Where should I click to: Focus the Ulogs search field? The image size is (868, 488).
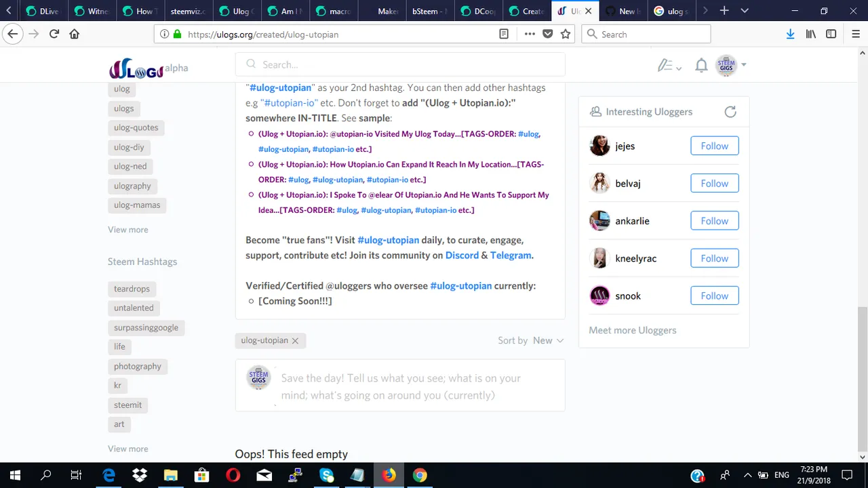[x=400, y=64]
